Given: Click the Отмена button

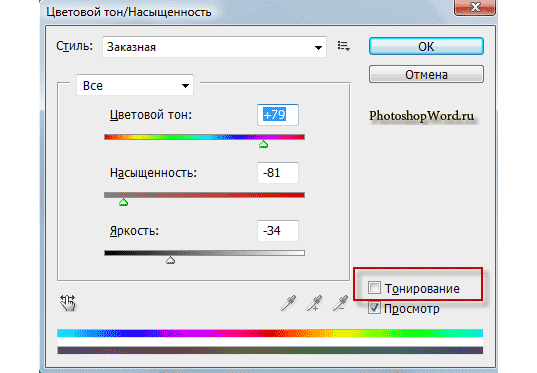Looking at the screenshot, I should pyautogui.click(x=426, y=74).
